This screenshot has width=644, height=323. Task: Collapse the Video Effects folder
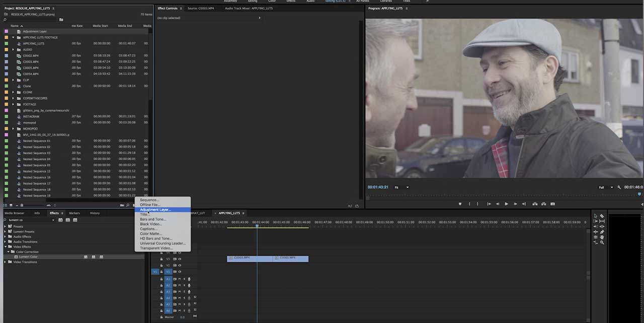(x=6, y=246)
